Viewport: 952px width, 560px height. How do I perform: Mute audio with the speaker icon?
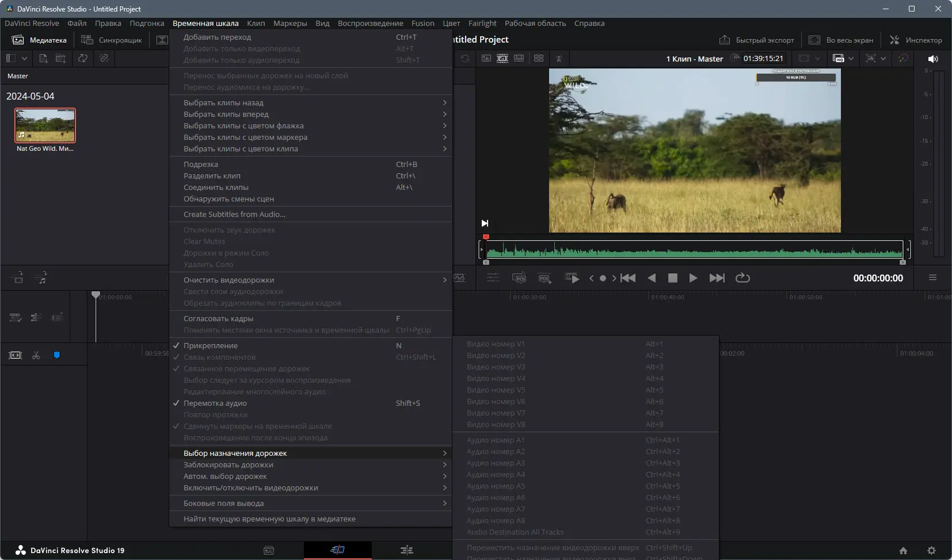(x=933, y=59)
